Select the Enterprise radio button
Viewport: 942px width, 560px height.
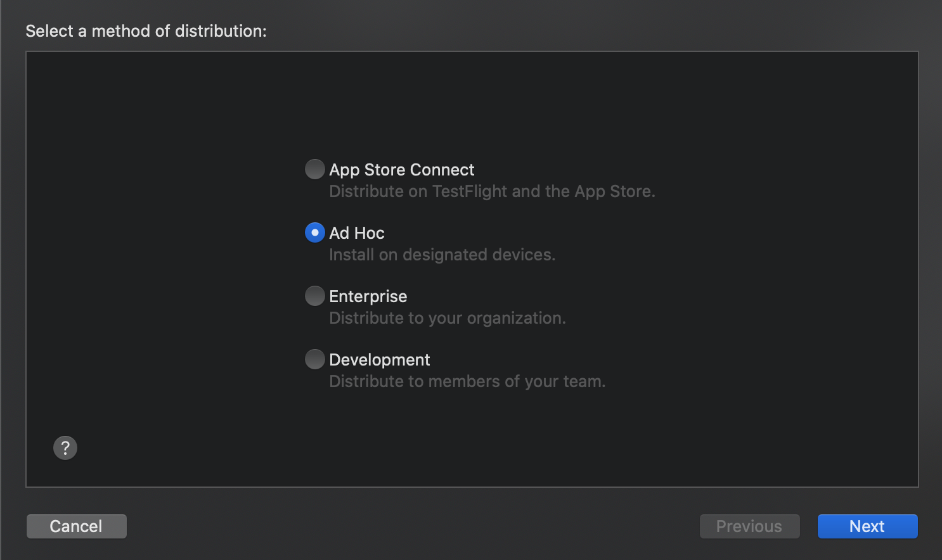(314, 296)
